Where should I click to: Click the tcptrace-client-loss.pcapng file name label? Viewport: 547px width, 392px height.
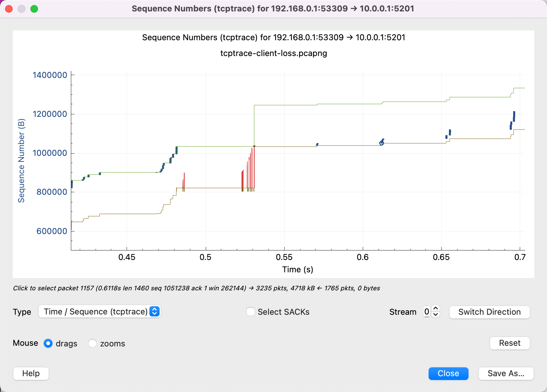[x=273, y=53]
